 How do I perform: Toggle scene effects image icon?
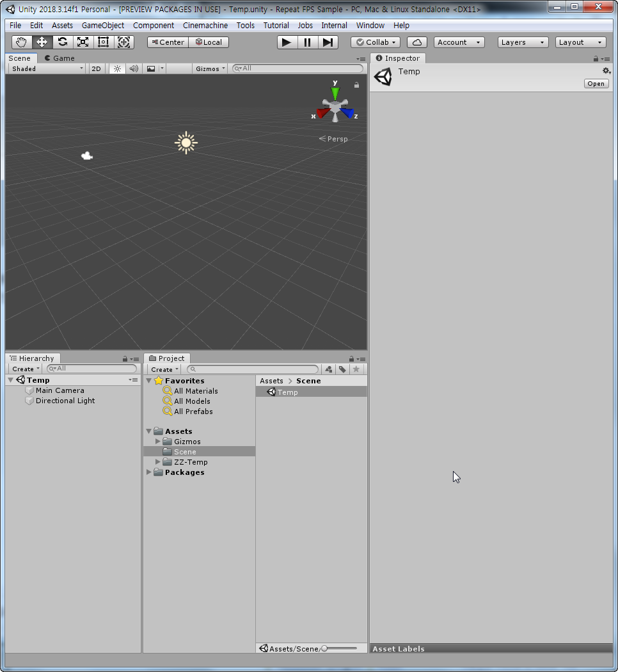(151, 68)
